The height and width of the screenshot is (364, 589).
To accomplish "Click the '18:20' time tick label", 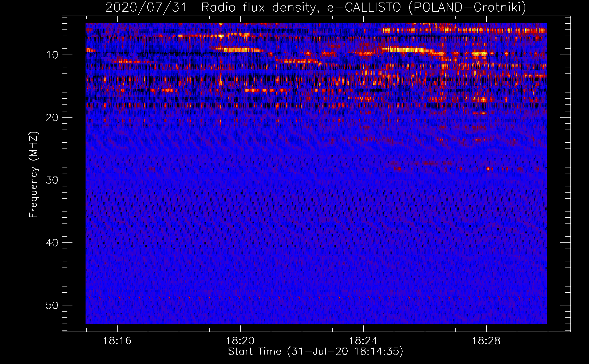I will pos(240,341).
